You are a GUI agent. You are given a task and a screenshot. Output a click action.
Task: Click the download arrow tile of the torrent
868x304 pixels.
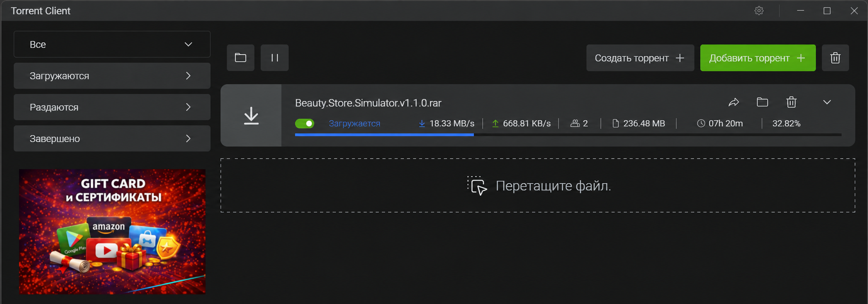[251, 116]
